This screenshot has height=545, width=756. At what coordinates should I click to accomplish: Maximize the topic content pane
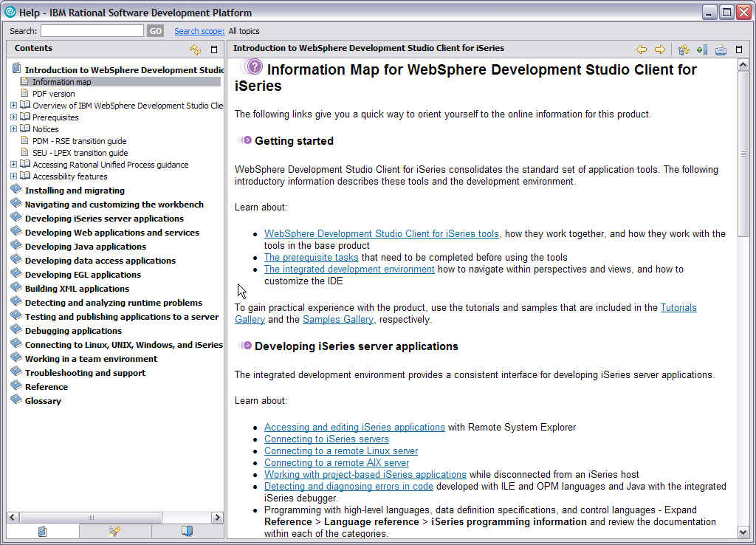(x=738, y=49)
